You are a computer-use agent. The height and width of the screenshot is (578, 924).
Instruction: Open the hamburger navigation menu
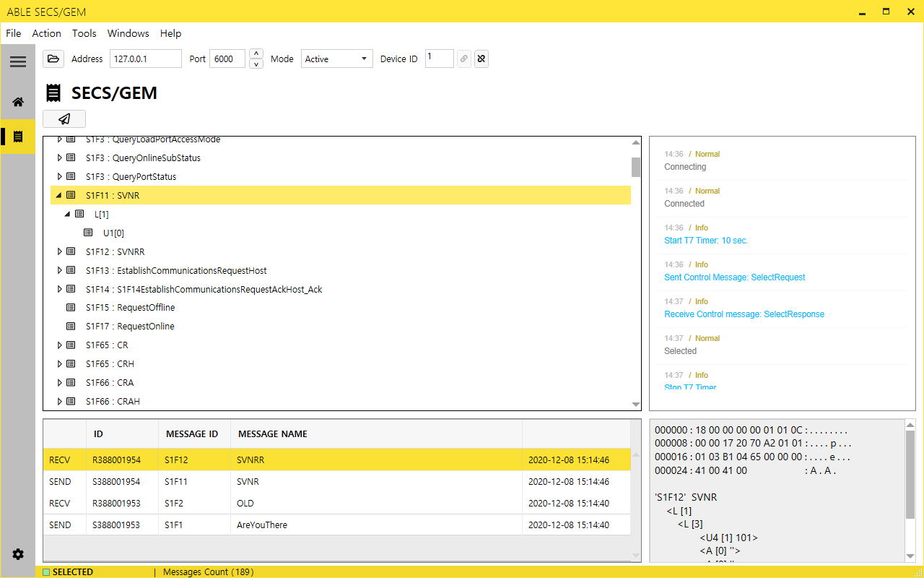(18, 62)
